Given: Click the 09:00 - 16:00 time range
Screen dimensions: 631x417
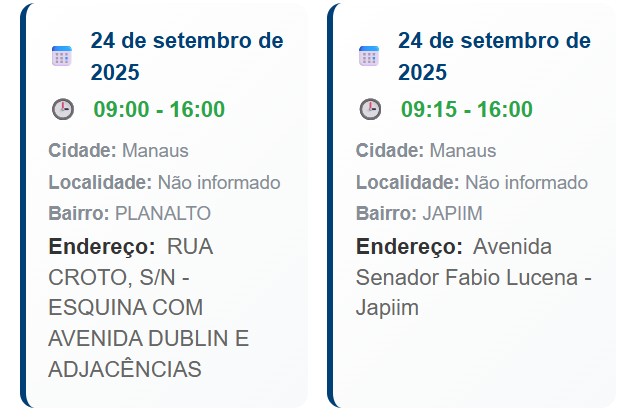Looking at the screenshot, I should 159,109.
